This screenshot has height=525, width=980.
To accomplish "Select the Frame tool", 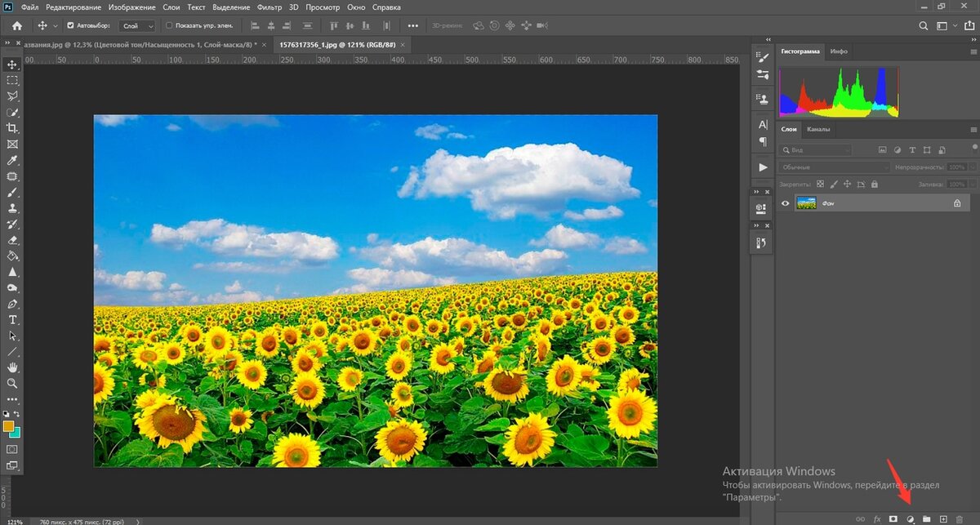I will [x=12, y=144].
